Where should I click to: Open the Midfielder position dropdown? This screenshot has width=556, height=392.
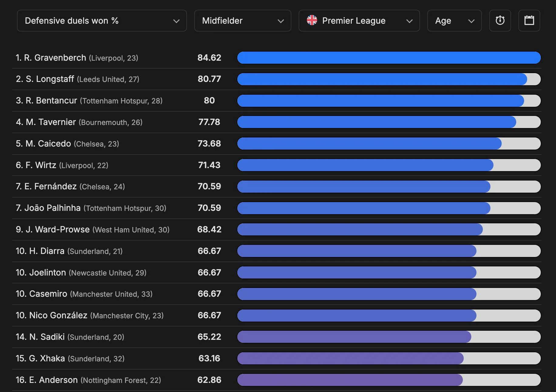click(x=242, y=21)
